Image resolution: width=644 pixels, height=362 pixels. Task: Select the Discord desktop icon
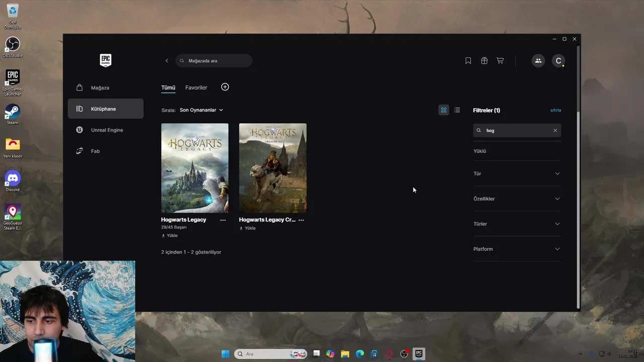(x=13, y=181)
